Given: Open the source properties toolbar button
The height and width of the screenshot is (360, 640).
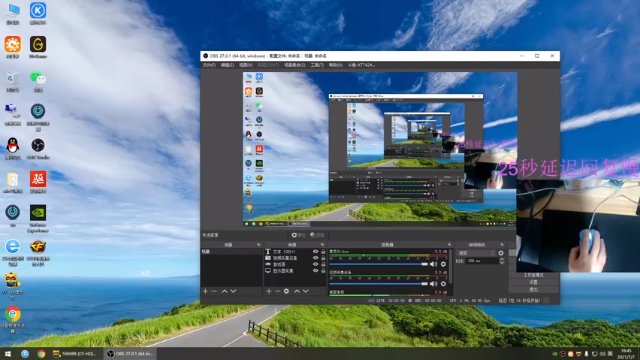Looking at the screenshot, I should click(298, 235).
